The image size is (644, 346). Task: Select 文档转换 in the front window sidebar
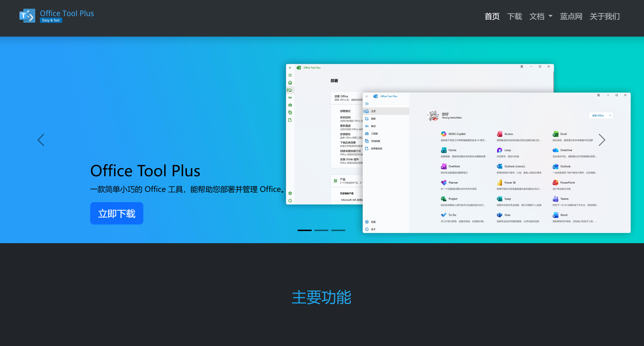pos(386,141)
